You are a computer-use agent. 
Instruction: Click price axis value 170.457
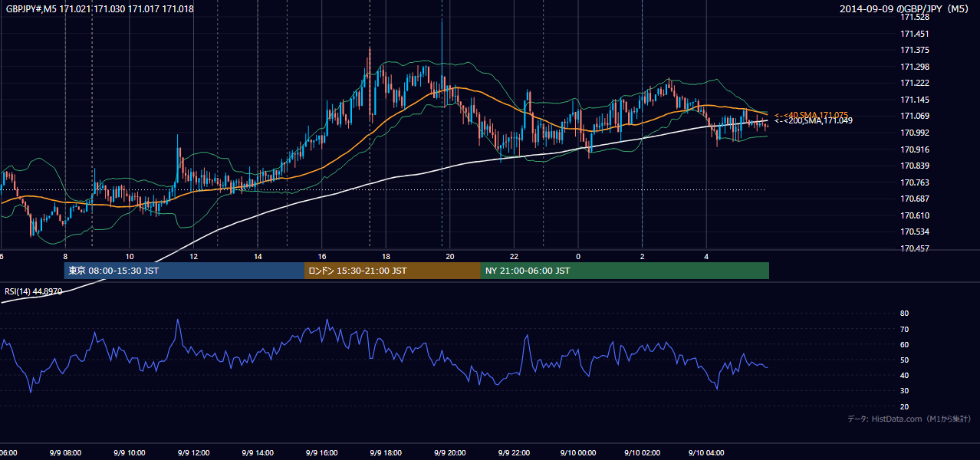click(x=915, y=248)
